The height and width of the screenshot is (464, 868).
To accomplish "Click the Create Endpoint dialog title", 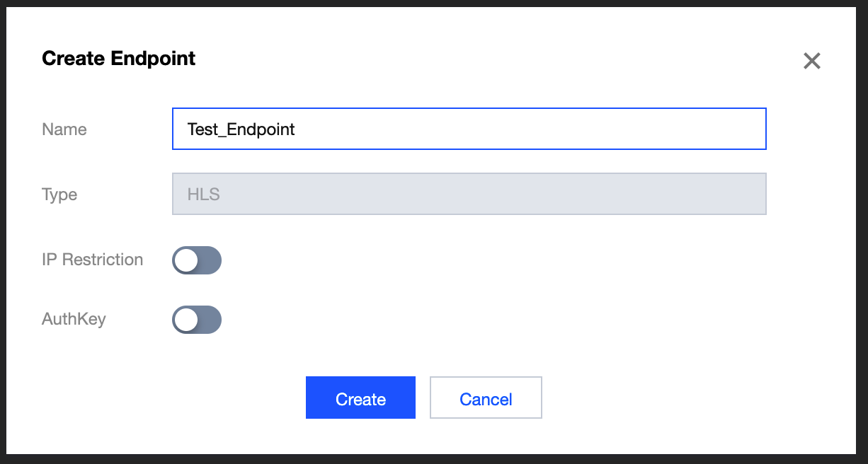I will tap(119, 58).
